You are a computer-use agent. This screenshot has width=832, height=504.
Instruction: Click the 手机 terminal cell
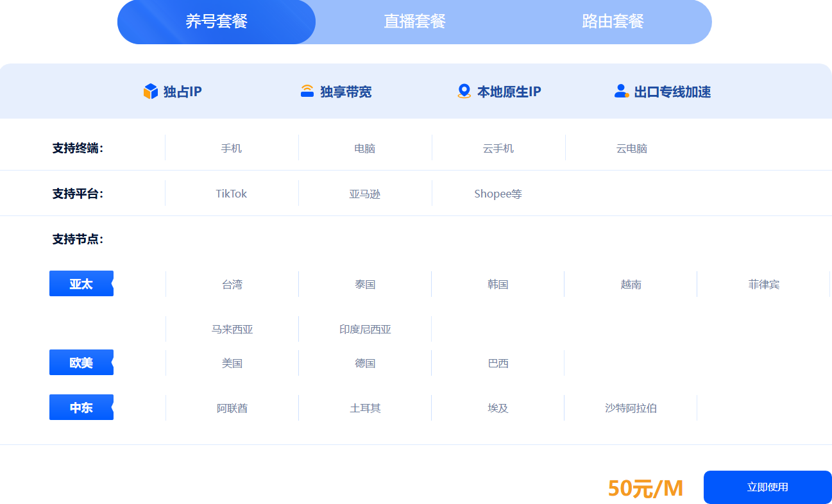(x=232, y=148)
